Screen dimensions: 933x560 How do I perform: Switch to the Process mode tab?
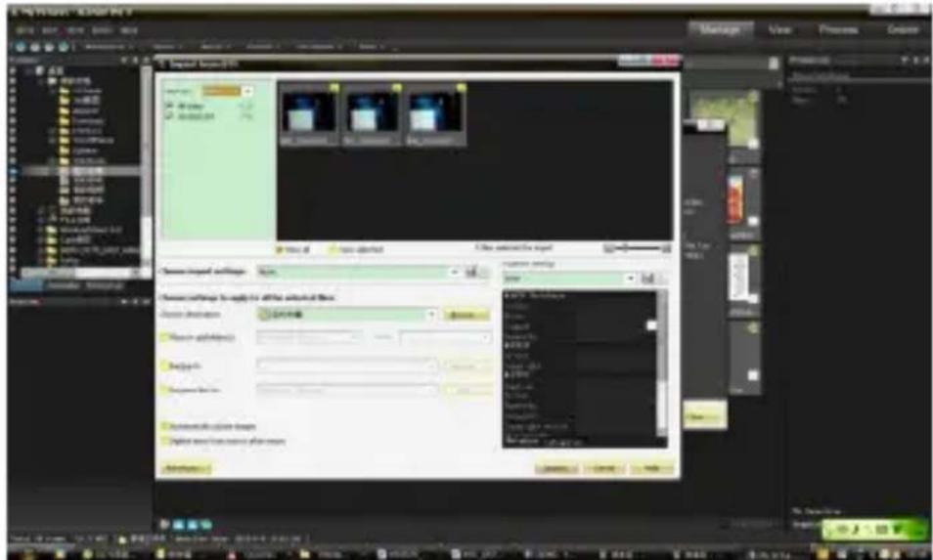click(838, 30)
